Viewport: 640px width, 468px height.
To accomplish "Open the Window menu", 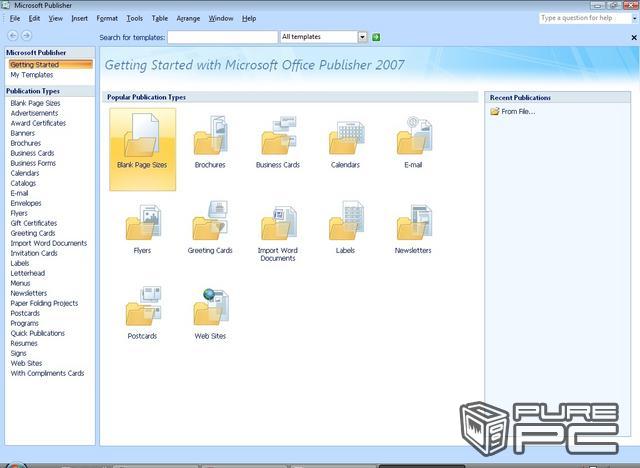I will pyautogui.click(x=221, y=18).
